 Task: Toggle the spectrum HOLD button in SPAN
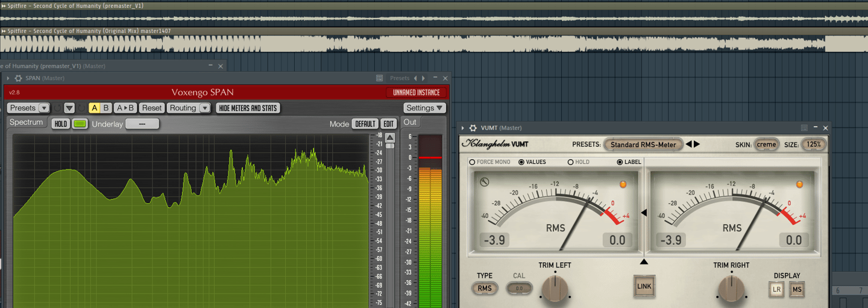click(60, 124)
